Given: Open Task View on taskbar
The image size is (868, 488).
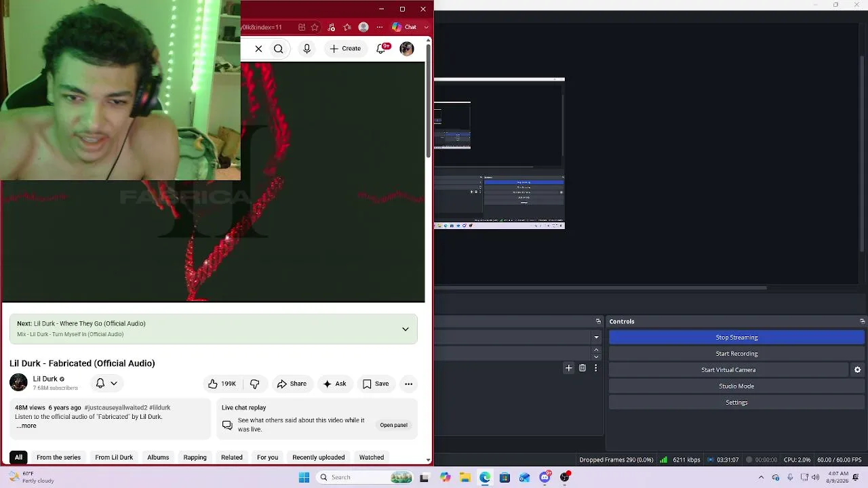Looking at the screenshot, I should [424, 477].
